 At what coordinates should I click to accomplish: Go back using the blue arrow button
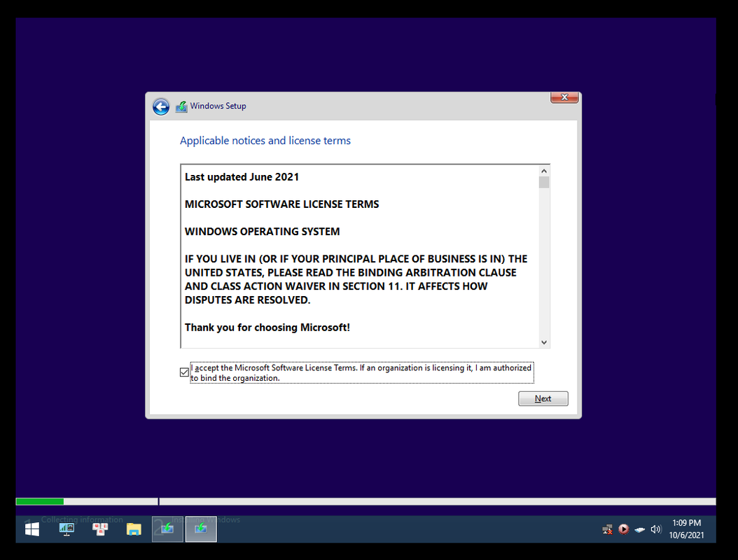(x=161, y=107)
